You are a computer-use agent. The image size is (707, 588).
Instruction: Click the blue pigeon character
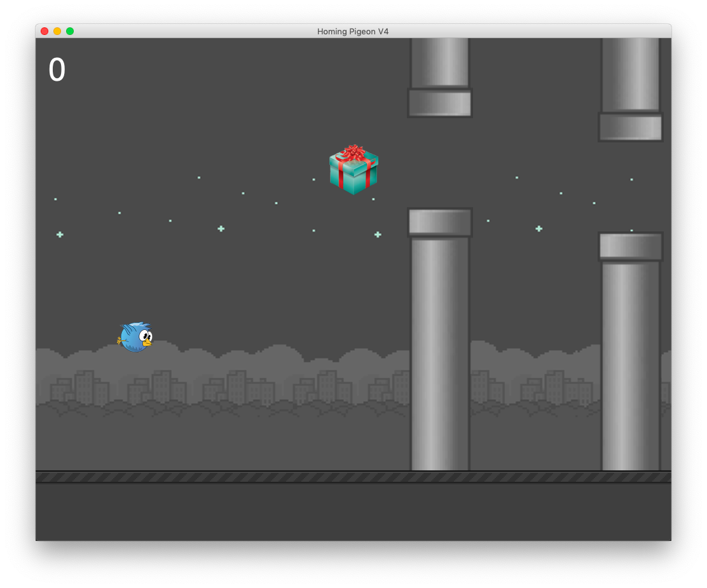pos(135,337)
